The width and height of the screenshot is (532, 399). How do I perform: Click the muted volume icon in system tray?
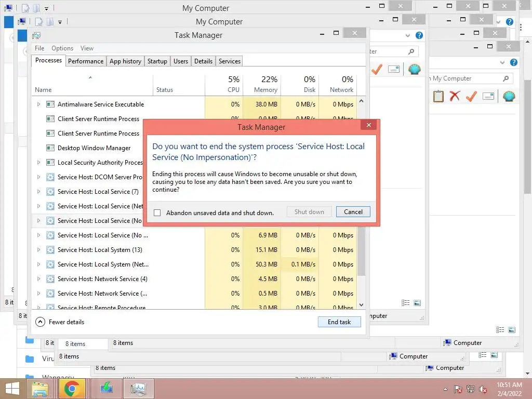click(483, 389)
